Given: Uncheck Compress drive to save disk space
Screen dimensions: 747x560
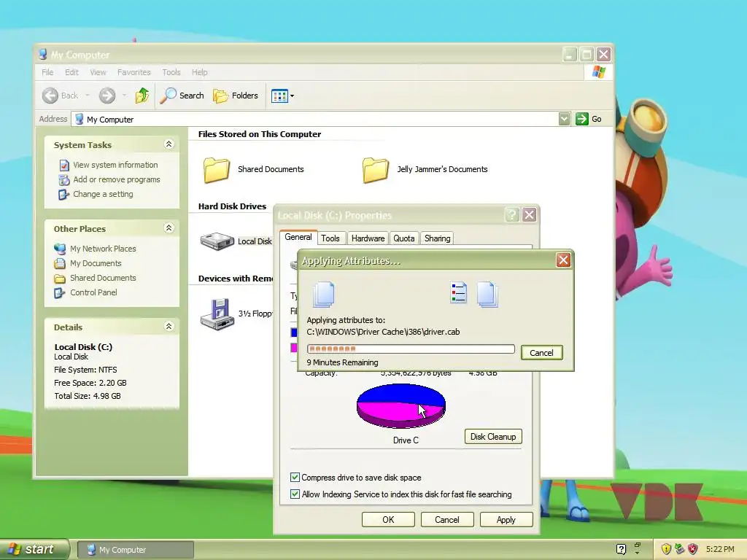Looking at the screenshot, I should click(295, 477).
